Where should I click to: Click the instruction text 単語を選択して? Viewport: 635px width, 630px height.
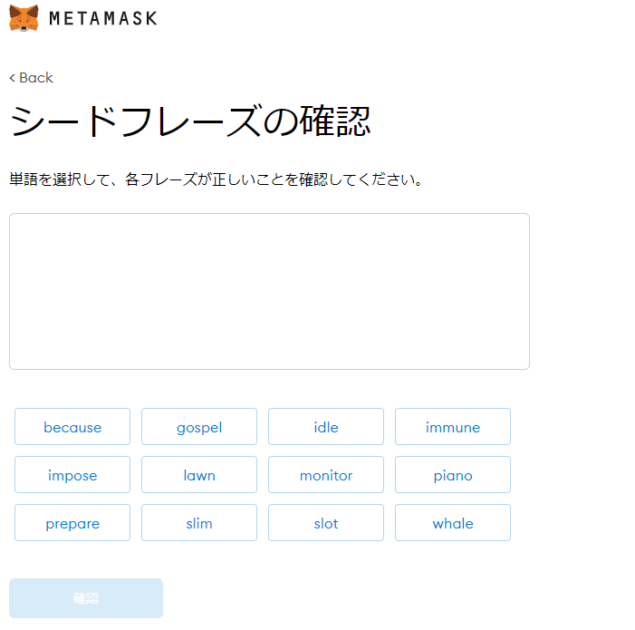[60, 179]
